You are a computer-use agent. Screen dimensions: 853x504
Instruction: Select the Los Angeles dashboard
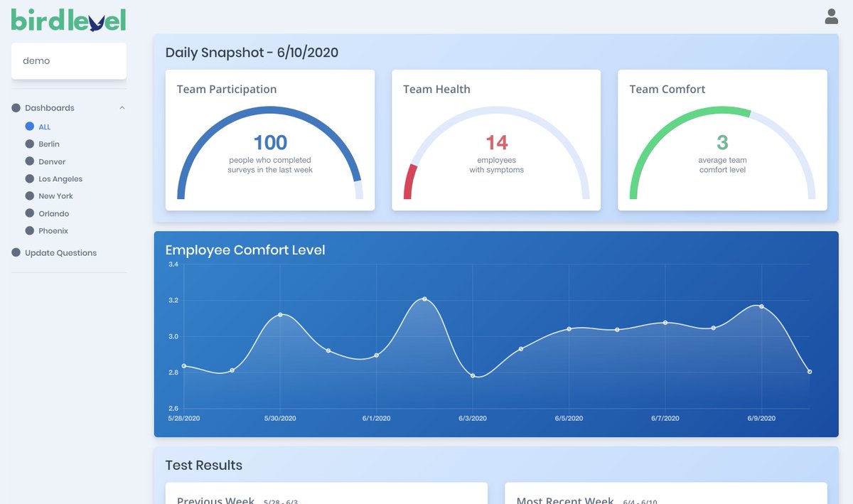tap(60, 178)
